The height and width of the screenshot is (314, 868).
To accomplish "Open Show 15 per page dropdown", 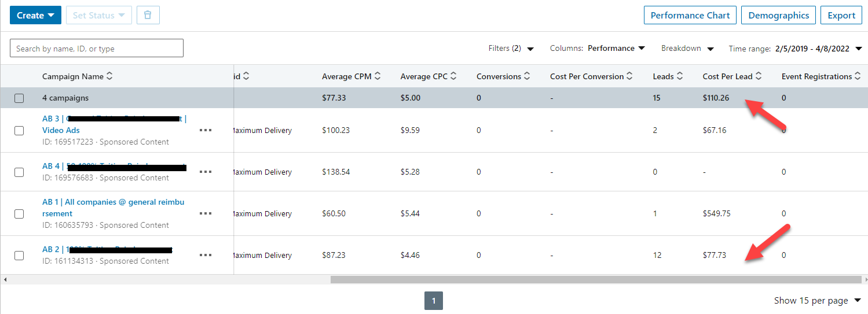I will click(818, 301).
